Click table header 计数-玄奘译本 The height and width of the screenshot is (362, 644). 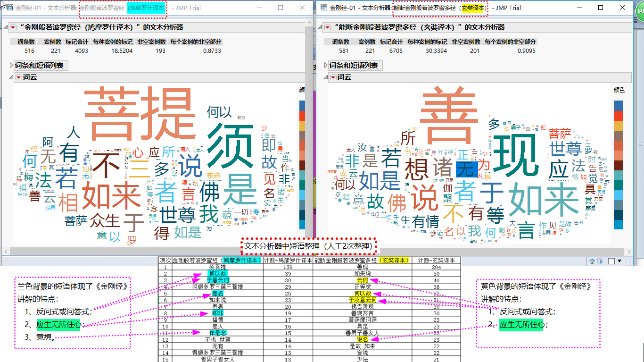coord(436,261)
